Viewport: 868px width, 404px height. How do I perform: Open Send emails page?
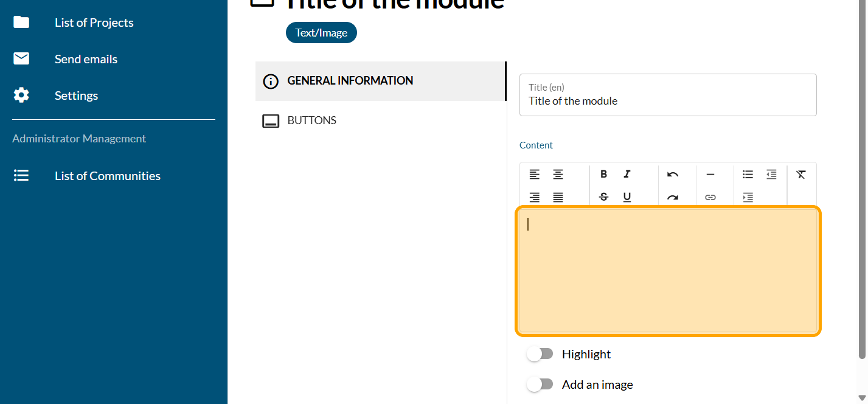pyautogui.click(x=86, y=59)
